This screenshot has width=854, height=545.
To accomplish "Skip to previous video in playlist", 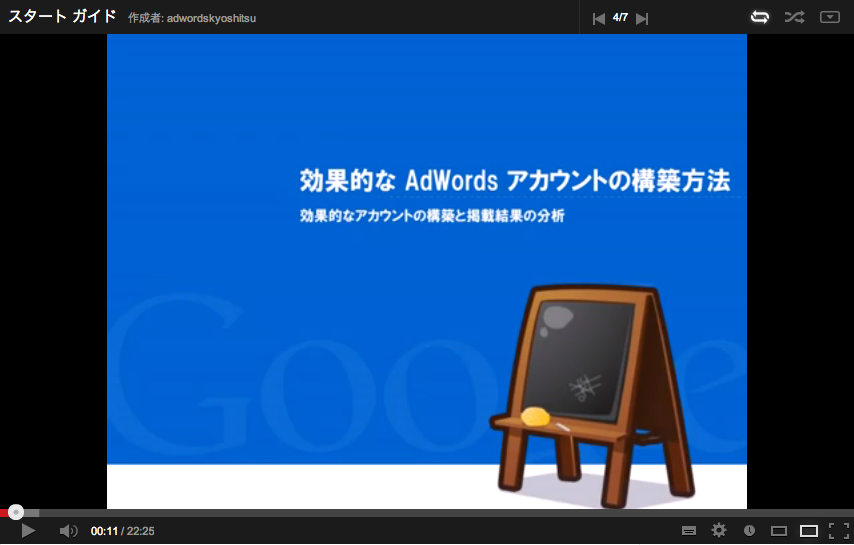I will [599, 19].
